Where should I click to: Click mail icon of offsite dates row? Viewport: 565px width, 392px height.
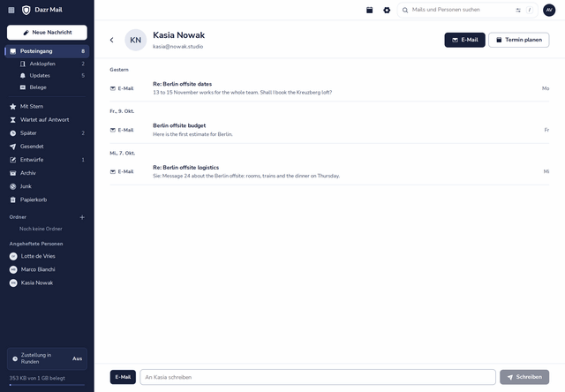113,88
